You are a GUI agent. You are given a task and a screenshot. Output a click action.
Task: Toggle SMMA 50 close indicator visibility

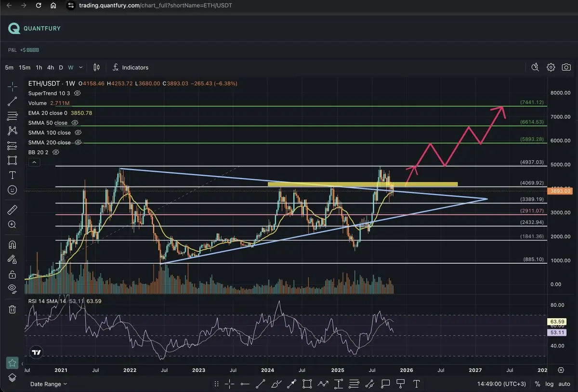tap(75, 123)
